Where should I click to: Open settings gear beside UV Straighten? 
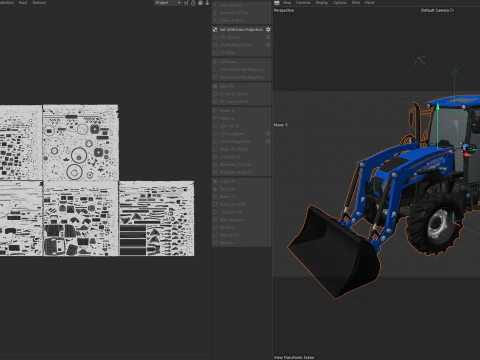click(268, 134)
